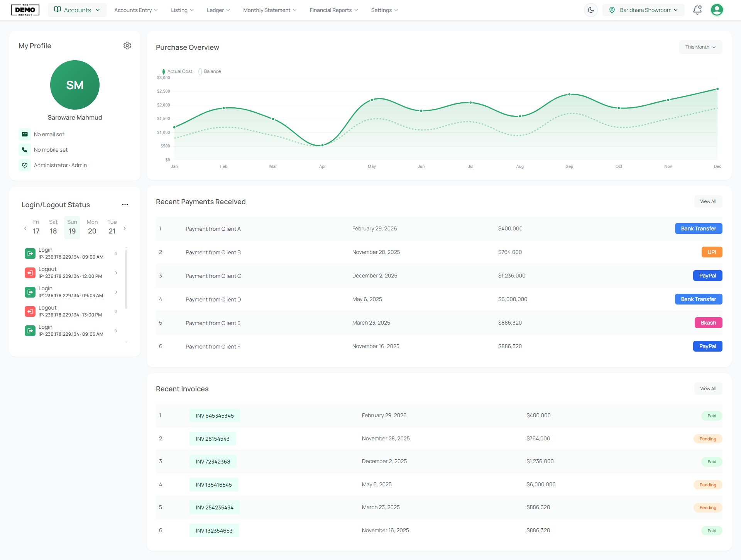This screenshot has height=560, width=741.
Task: View All recent payments received
Action: coord(708,201)
